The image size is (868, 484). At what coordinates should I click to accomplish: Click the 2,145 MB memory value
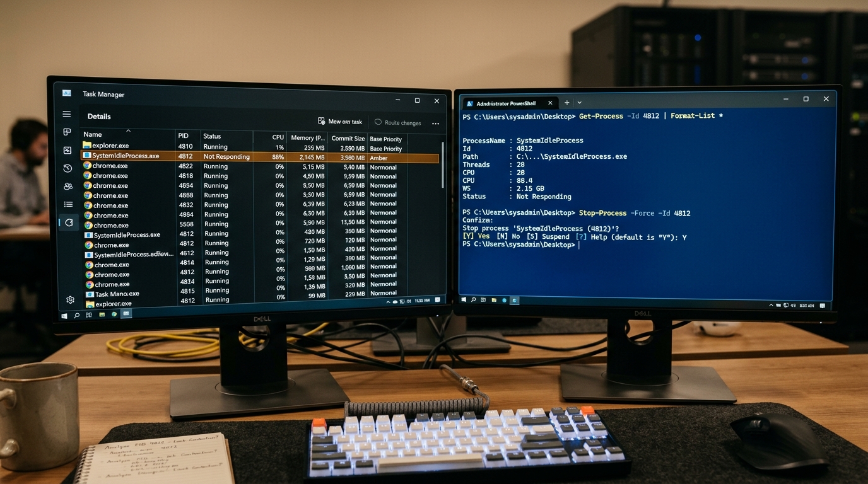tap(312, 158)
